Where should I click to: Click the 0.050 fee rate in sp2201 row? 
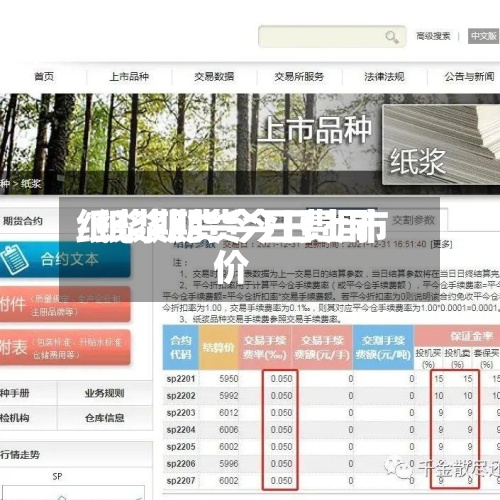[x=281, y=379]
